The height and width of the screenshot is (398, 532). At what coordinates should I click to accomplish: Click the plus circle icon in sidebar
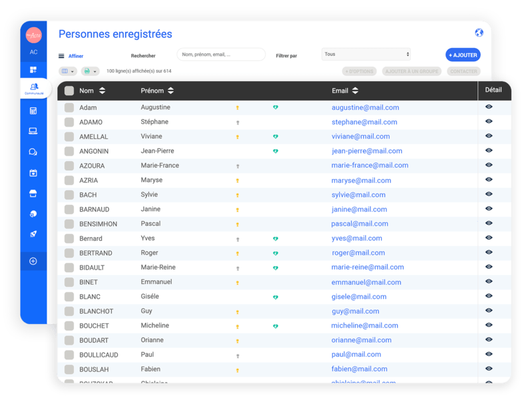[33, 261]
